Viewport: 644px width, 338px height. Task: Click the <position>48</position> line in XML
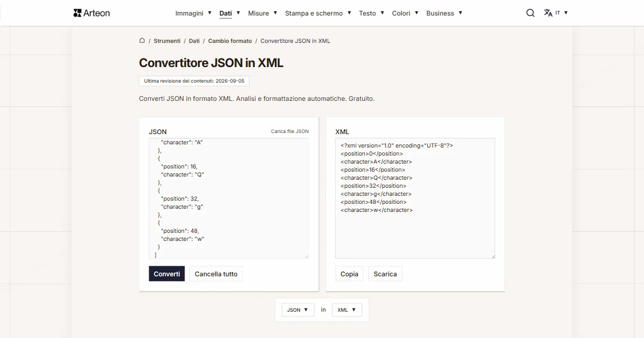[x=374, y=202]
